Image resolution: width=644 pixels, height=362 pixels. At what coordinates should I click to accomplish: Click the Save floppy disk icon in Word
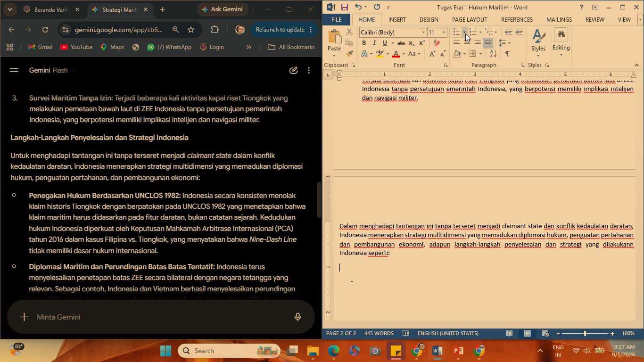click(345, 7)
